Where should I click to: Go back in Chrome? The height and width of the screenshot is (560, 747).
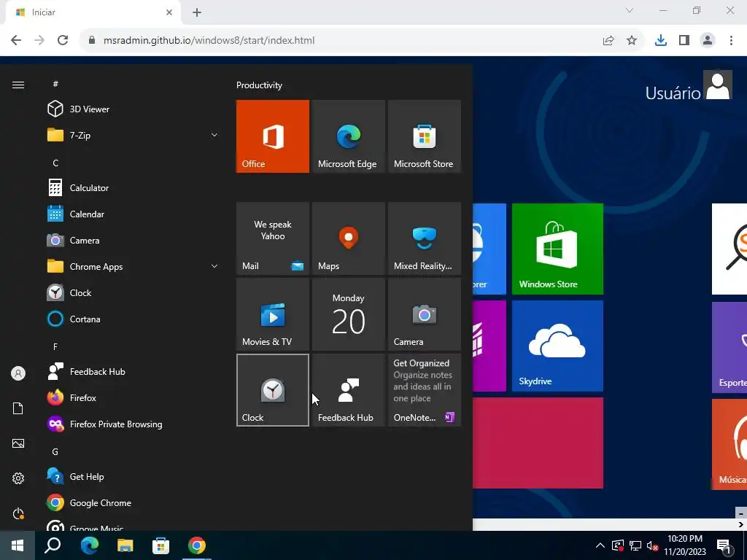point(16,40)
